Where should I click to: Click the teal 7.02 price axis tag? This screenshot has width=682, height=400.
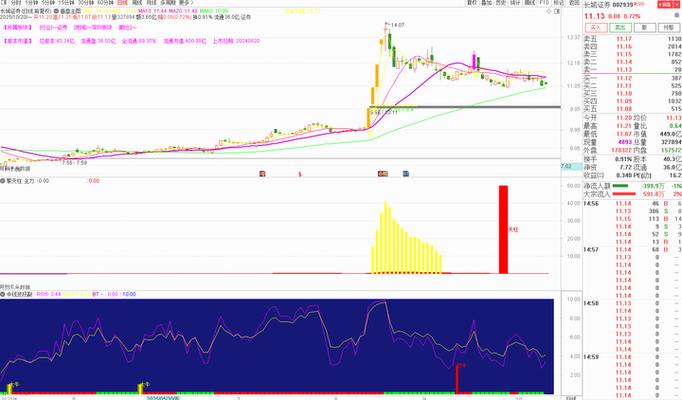[x=571, y=167]
